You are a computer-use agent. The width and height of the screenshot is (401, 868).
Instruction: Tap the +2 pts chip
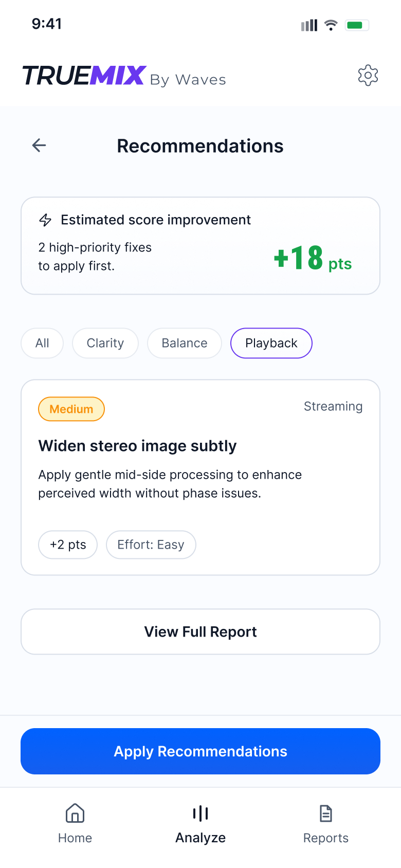(x=68, y=545)
